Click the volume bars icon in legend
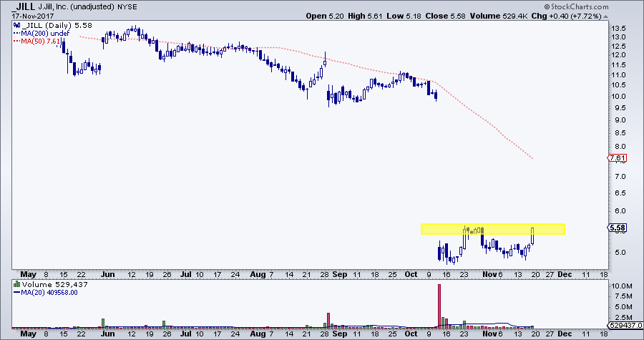644x340 pixels. pyautogui.click(x=16, y=284)
